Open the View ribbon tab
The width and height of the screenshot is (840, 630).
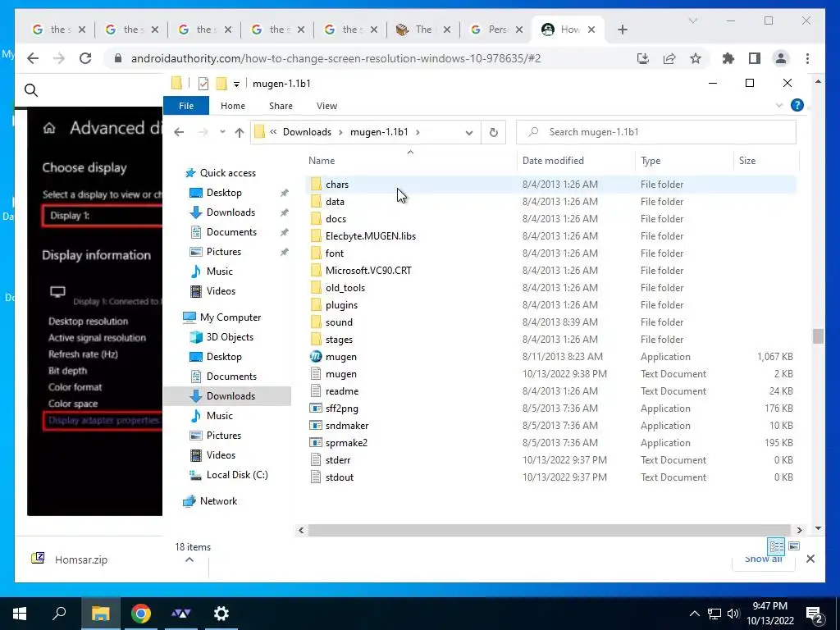326,106
